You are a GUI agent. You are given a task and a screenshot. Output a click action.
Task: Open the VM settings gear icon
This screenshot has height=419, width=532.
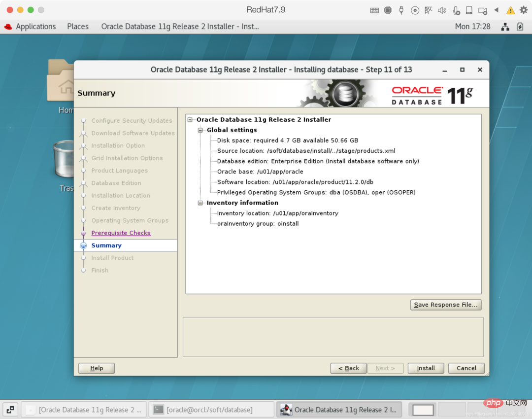click(x=523, y=10)
